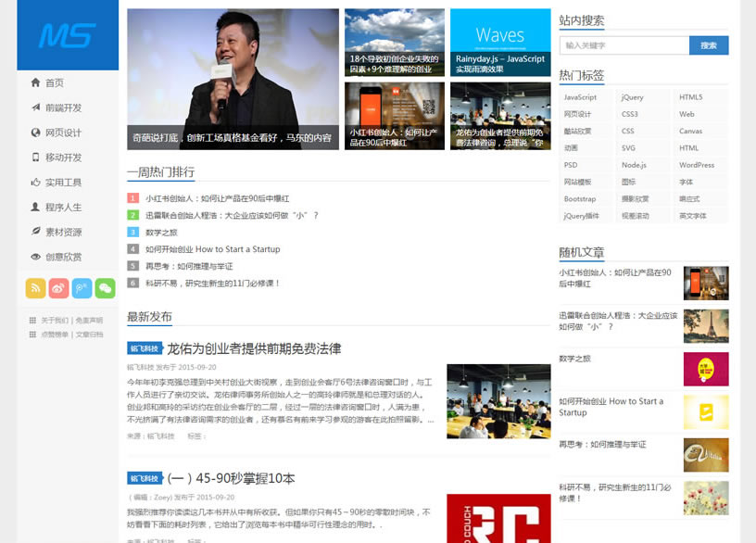The height and width of the screenshot is (543, 756).
Task: Open the 网页设计 menu item
Action: (x=64, y=133)
